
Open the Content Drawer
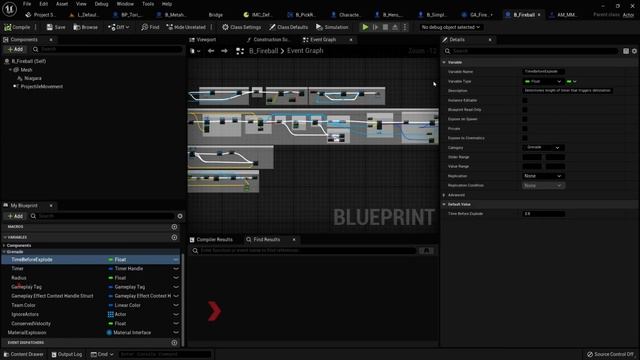click(23, 354)
